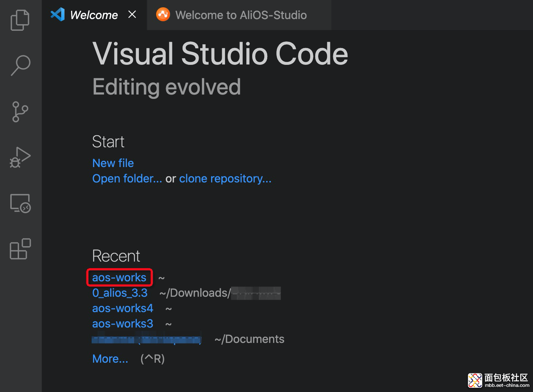The height and width of the screenshot is (392, 533).
Task: Close the Welcome tab
Action: [x=132, y=15]
